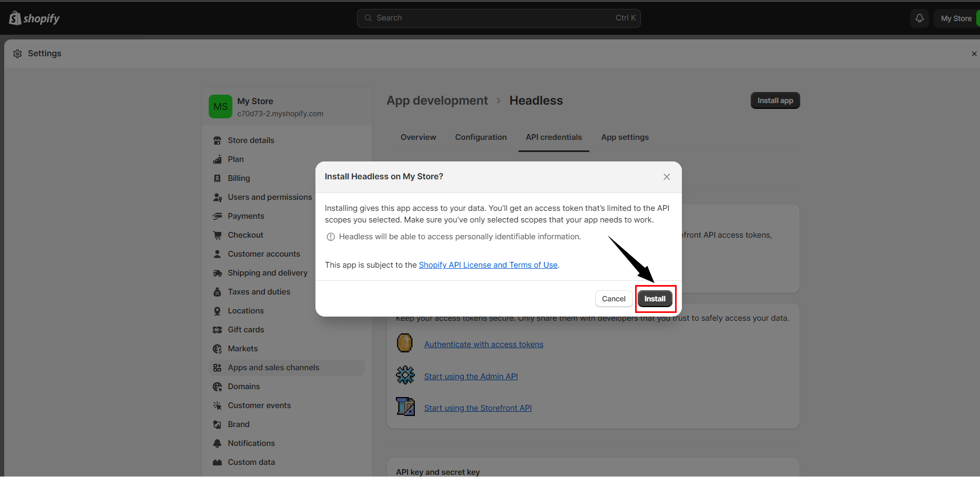Open the notifications bell icon
Screen dimensions: 980x477
click(x=919, y=18)
